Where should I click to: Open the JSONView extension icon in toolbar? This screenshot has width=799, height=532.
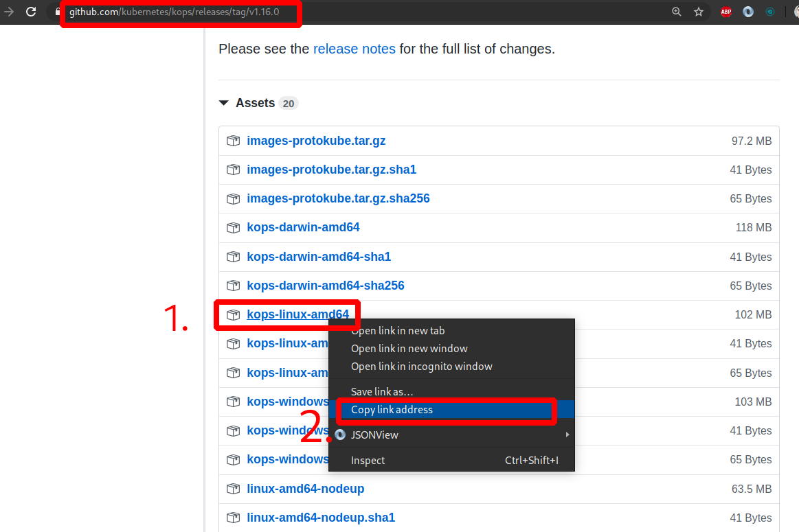tap(748, 11)
